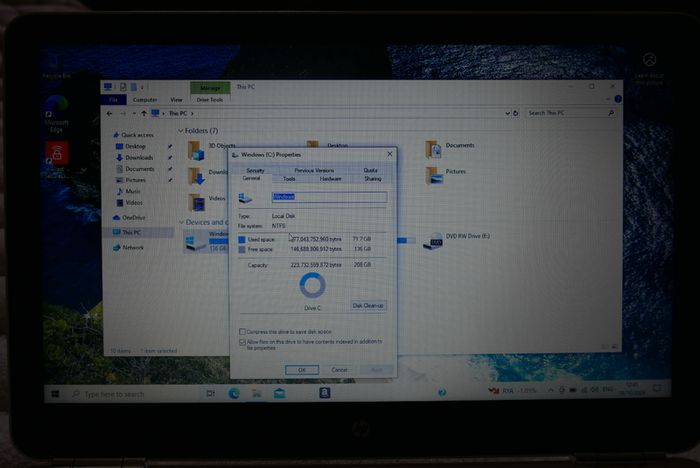Click the Get Help icon on the taskbar
Screen dimensions: 700x468
(442, 392)
